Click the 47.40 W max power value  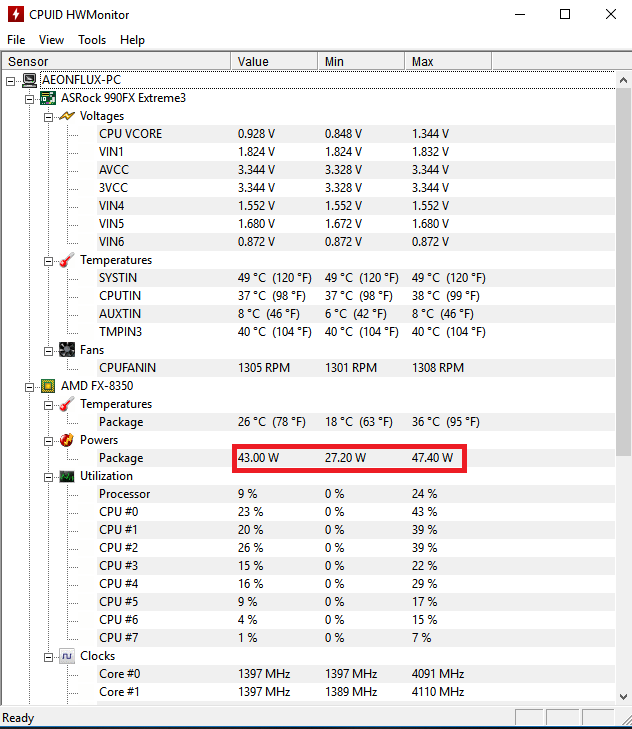click(x=432, y=458)
